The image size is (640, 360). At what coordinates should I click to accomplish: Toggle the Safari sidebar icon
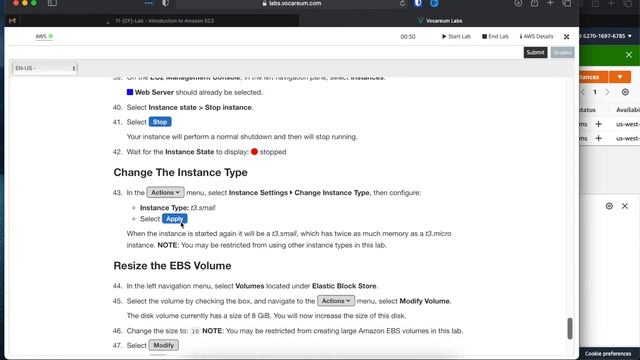pyautogui.click(x=52, y=3)
